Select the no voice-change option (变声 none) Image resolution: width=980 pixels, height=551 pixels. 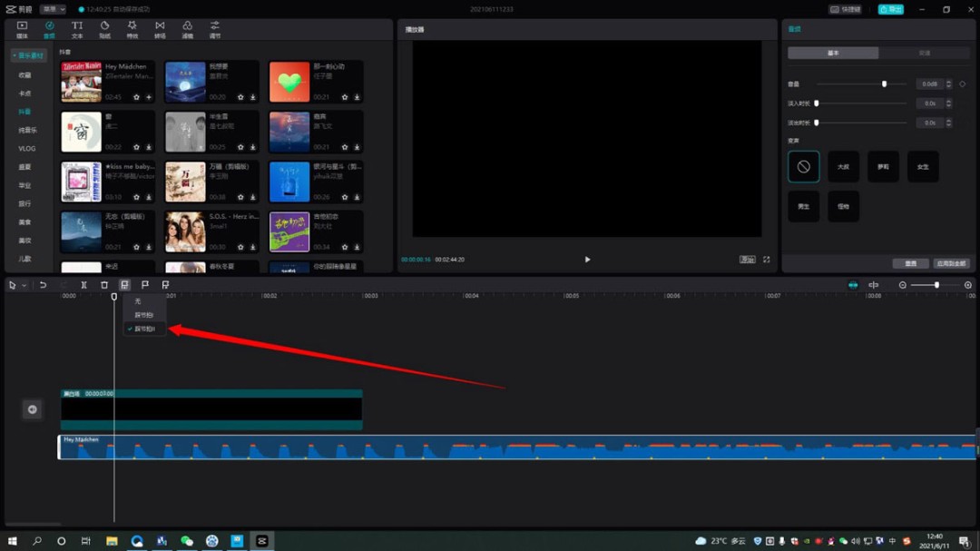click(x=804, y=167)
